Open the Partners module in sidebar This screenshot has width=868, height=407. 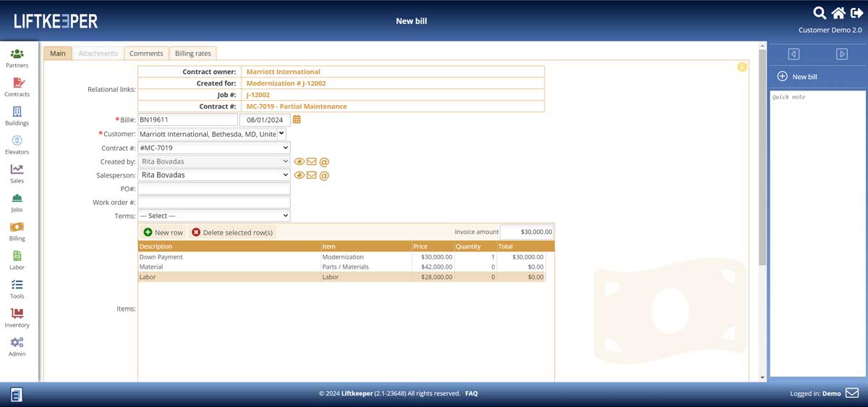point(17,54)
